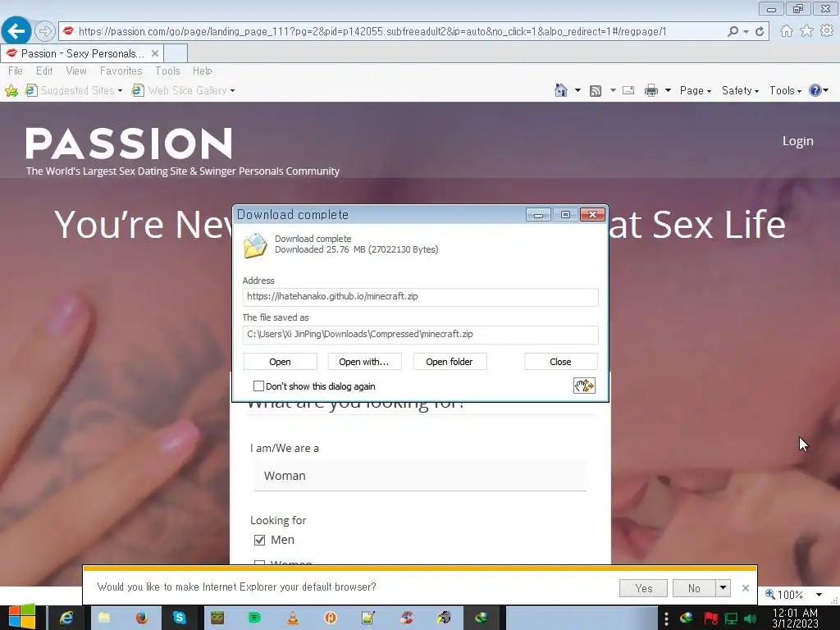Click Open with... button
The height and width of the screenshot is (630, 840).
(364, 362)
